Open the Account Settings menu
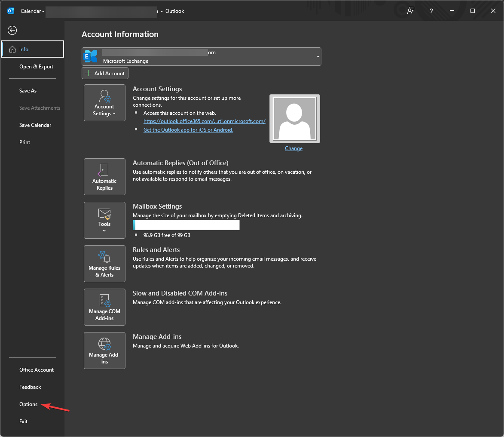Screen dimensions: 504x437 tap(104, 103)
